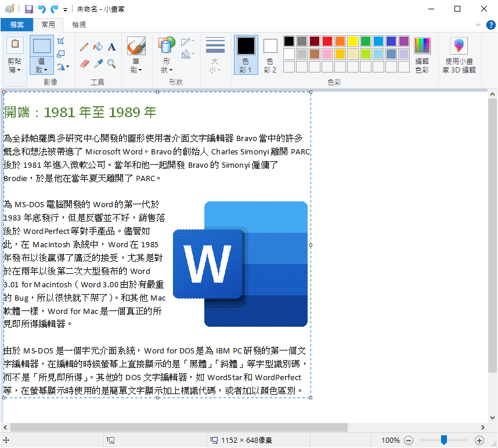Viewport: 498px width, 448px height.
Task: Click the heading 開端：1981 年至 1989 年
Action: 80,113
